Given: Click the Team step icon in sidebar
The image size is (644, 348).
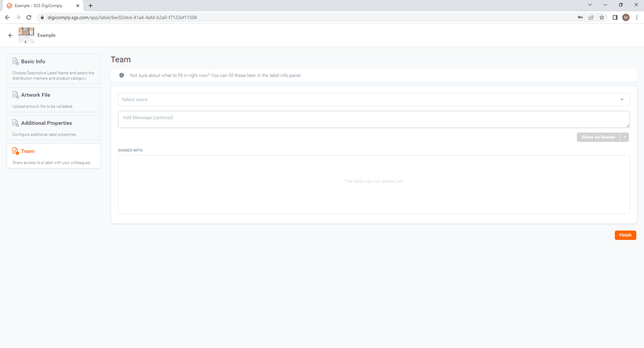Looking at the screenshot, I should tap(15, 151).
